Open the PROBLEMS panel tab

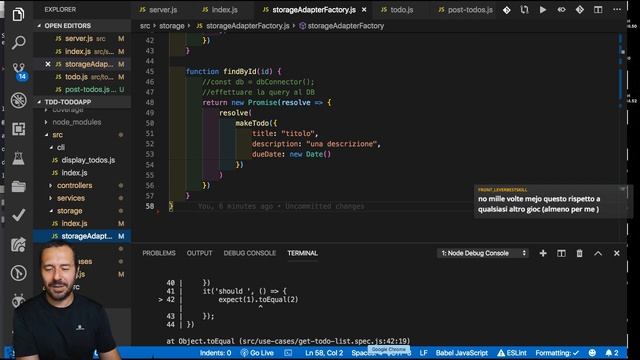coord(159,253)
